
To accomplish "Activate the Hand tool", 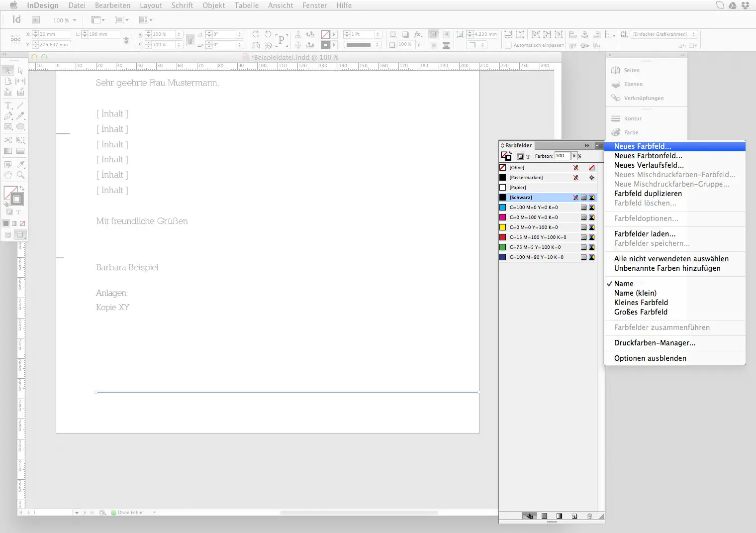I will 8,175.
